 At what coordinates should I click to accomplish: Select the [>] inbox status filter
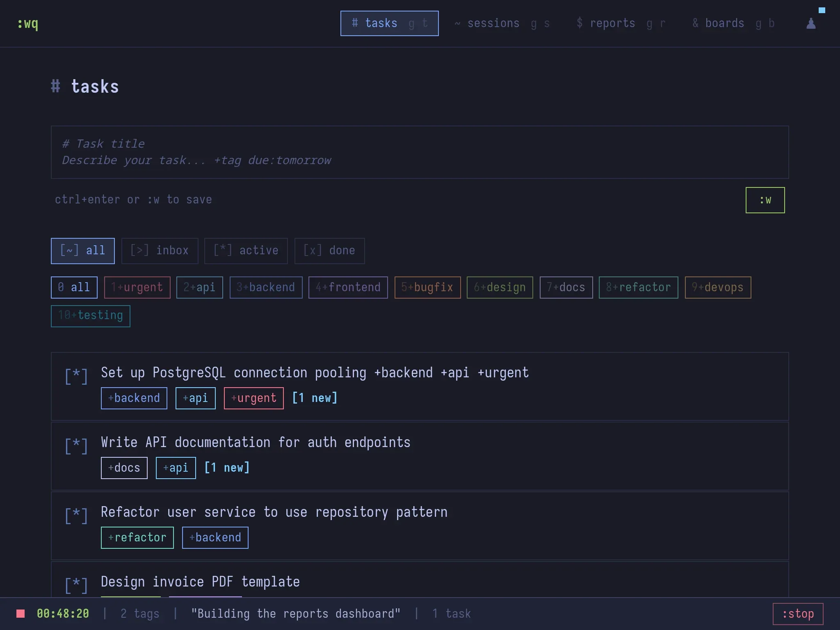(160, 251)
